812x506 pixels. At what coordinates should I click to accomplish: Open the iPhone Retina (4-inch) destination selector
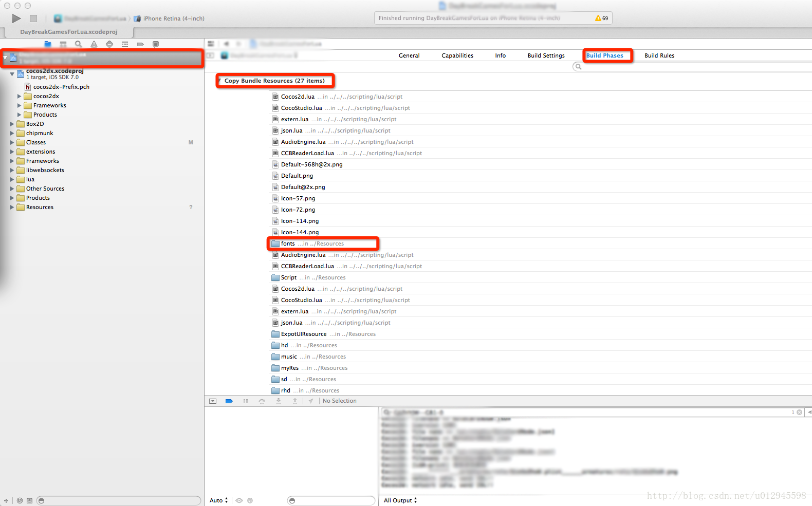(x=169, y=18)
